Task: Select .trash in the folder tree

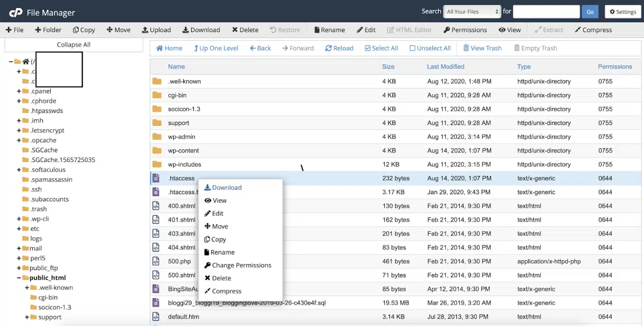Action: (x=38, y=209)
